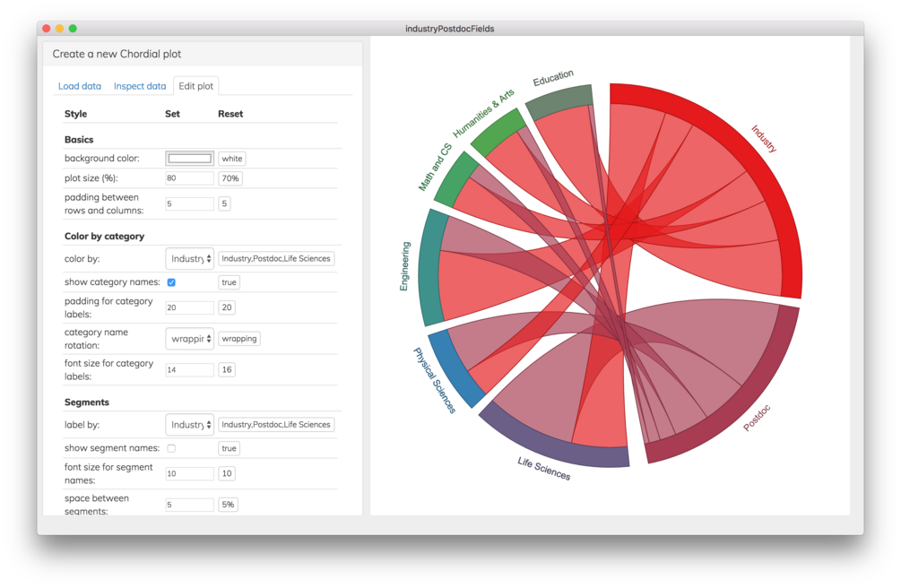Open the color by dropdown
Screen dimensions: 901x588
point(190,259)
